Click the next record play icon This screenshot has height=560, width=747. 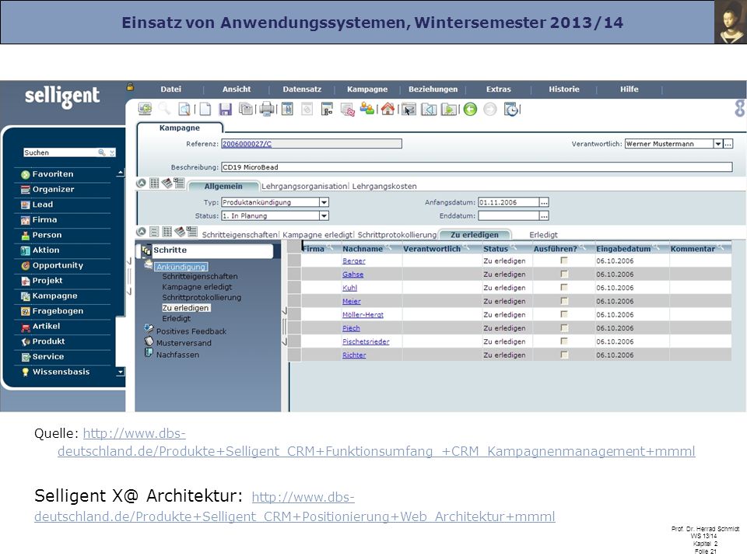point(449,110)
